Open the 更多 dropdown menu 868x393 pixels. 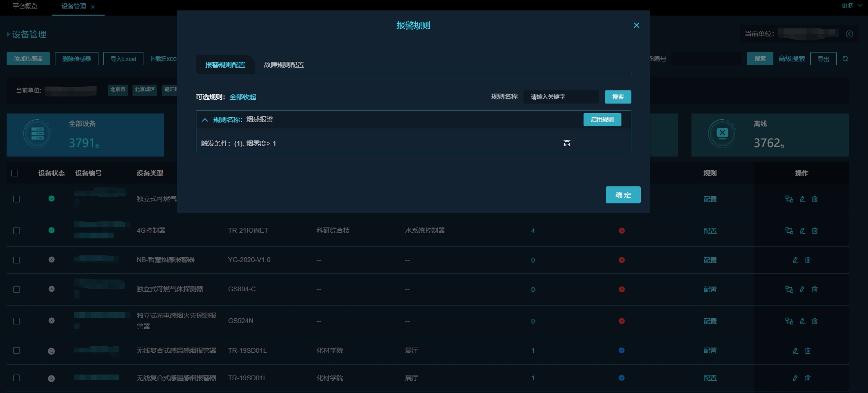(x=851, y=6)
